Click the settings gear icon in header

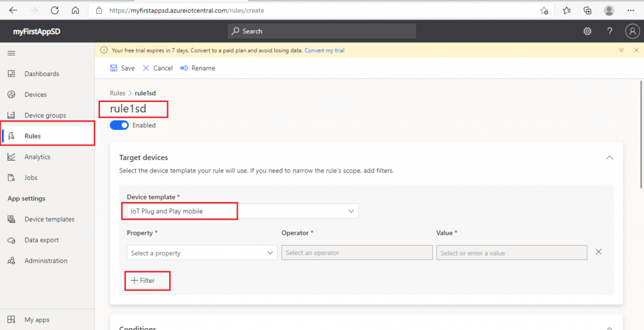pos(587,31)
